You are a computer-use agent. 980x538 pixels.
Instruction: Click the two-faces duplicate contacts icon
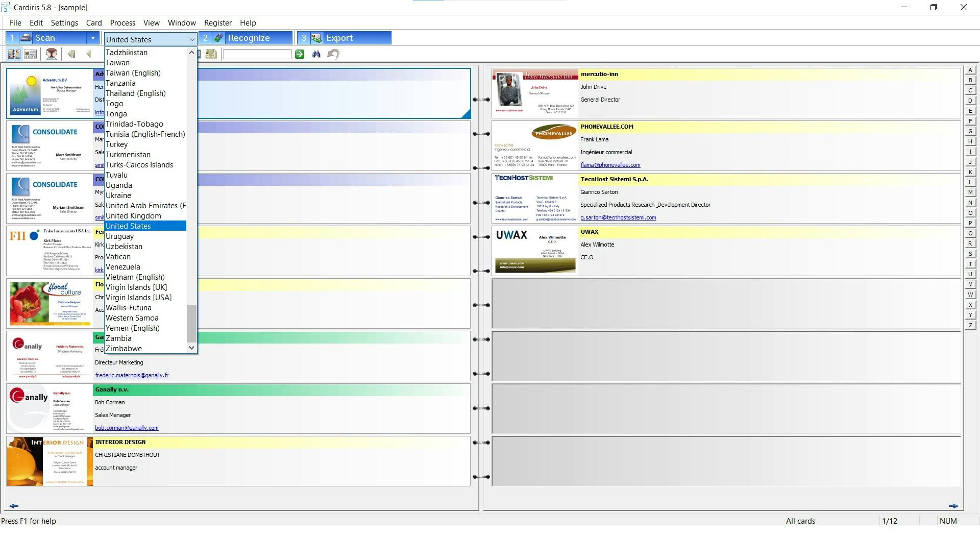point(51,54)
